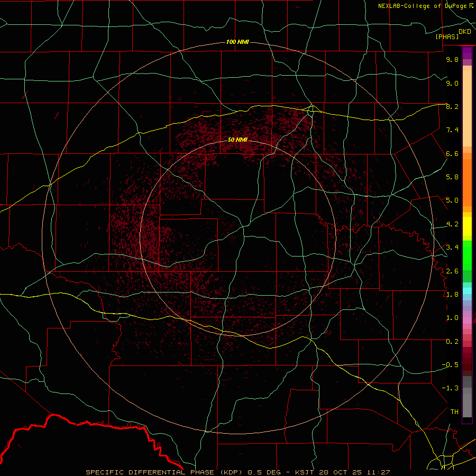
Task: Select the 0.2 scale value
Action: point(452,342)
